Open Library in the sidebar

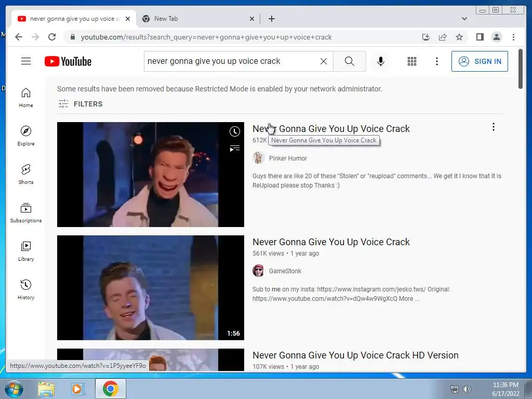(x=26, y=251)
